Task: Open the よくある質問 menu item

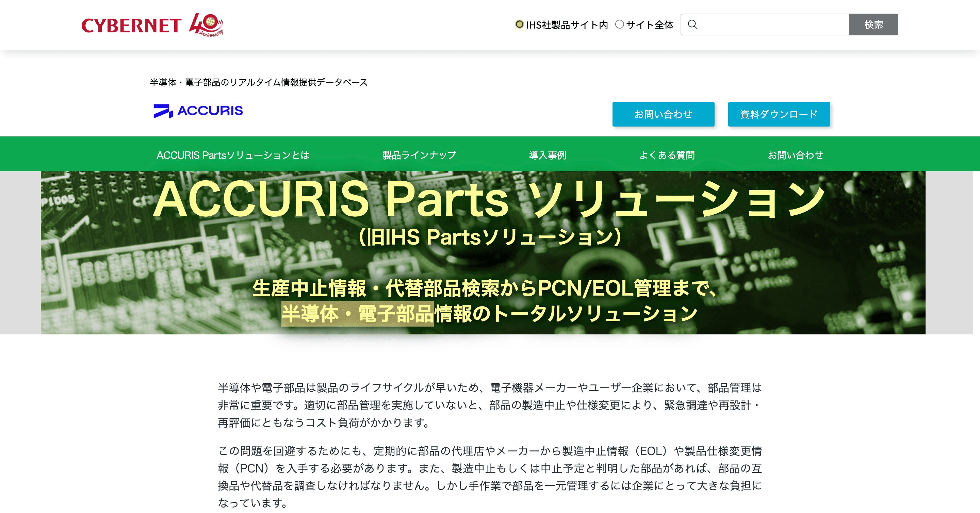Action: click(x=667, y=155)
